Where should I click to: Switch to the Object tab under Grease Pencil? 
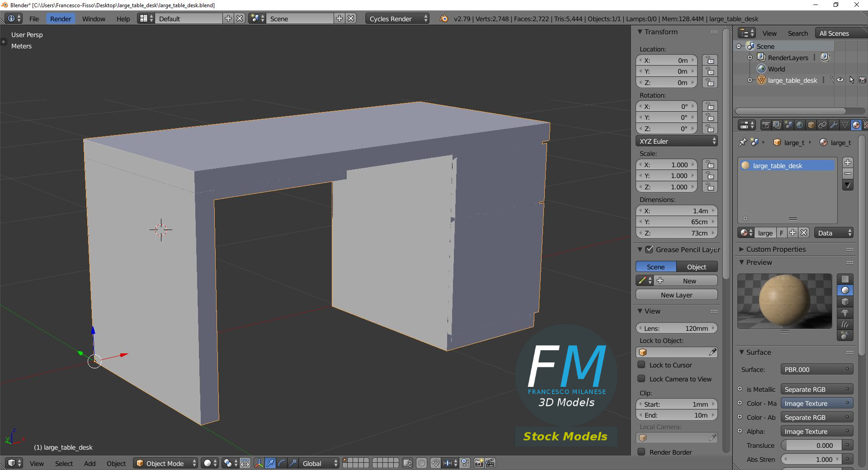point(696,267)
